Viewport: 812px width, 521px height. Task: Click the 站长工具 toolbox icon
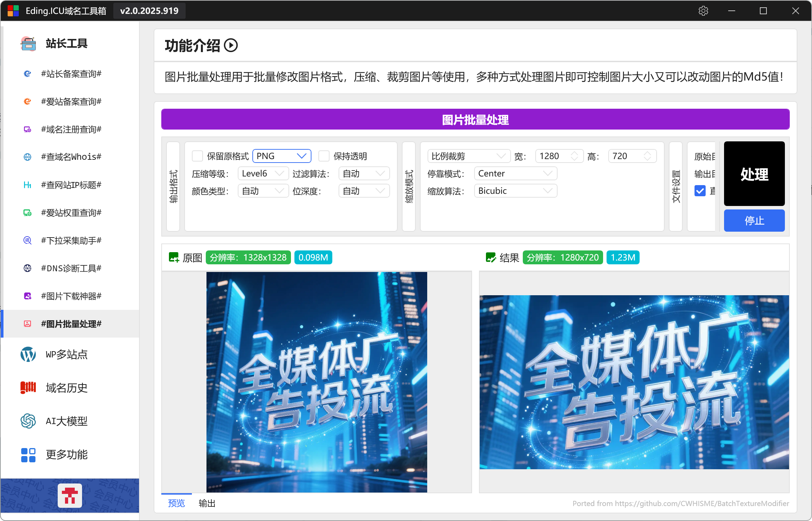pyautogui.click(x=28, y=44)
